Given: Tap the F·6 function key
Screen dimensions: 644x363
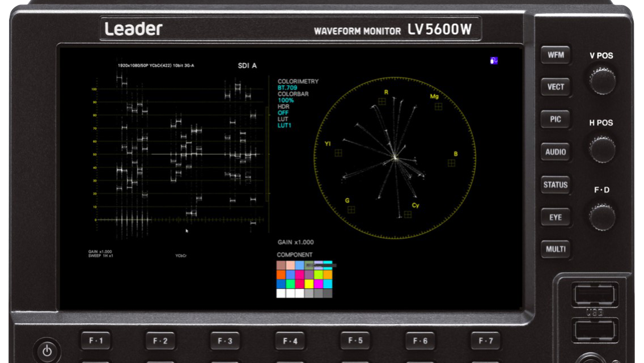Looking at the screenshot, I should click(420, 341).
